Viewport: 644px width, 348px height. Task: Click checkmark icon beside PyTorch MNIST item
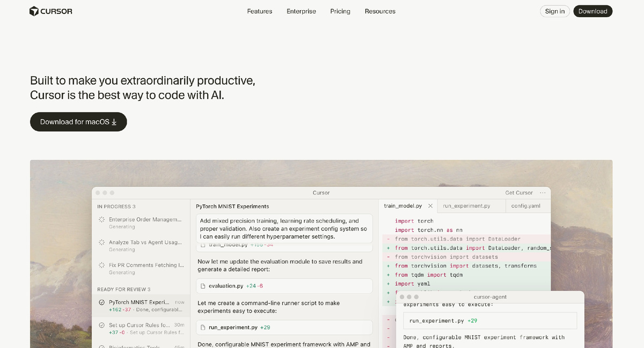[x=102, y=302]
